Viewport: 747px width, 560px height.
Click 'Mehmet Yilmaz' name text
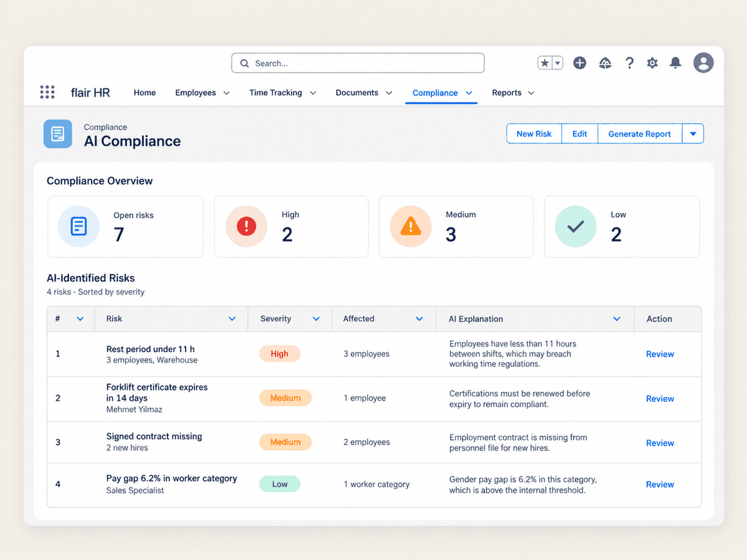point(134,409)
